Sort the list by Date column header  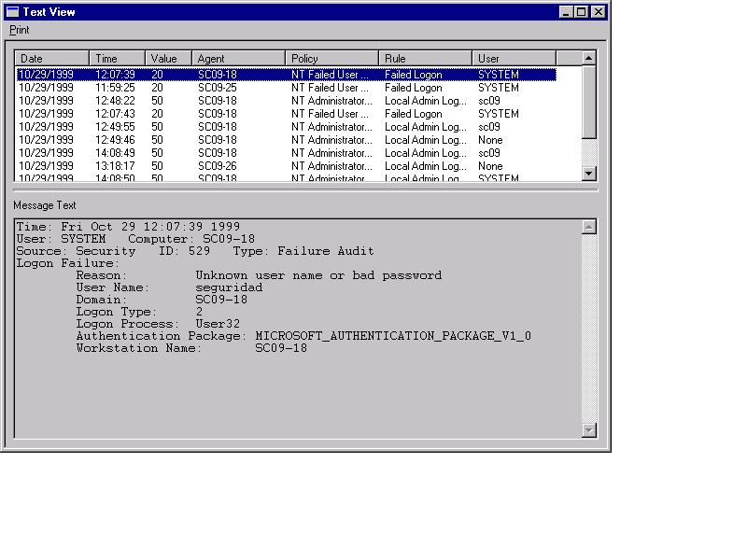[x=52, y=59]
